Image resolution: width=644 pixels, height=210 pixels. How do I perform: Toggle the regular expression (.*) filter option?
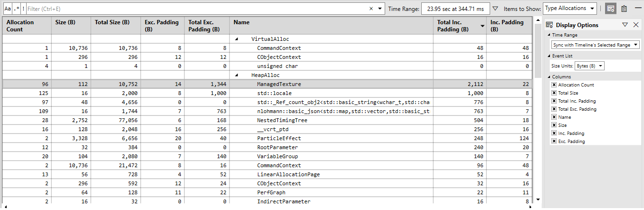[16, 9]
